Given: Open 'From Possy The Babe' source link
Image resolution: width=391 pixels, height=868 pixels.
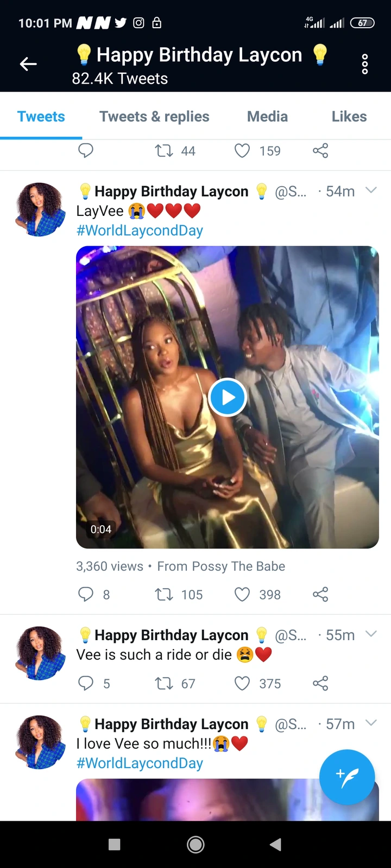Looking at the screenshot, I should pyautogui.click(x=221, y=566).
